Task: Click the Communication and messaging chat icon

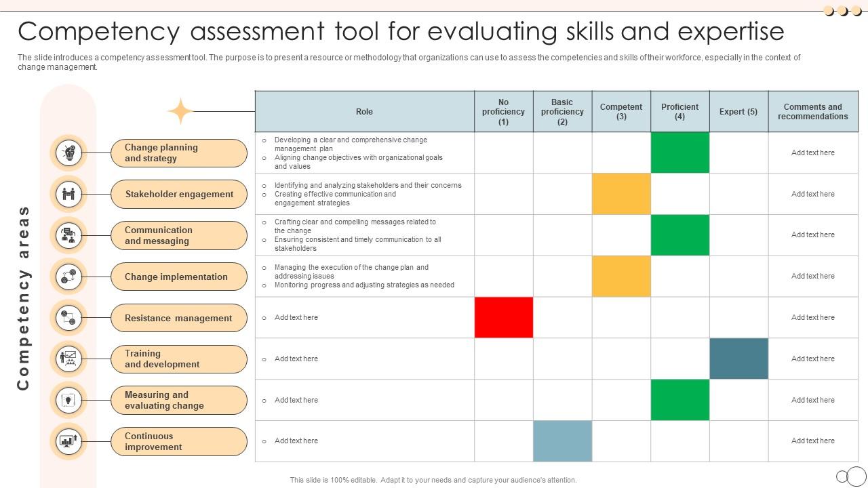Action: [68, 235]
